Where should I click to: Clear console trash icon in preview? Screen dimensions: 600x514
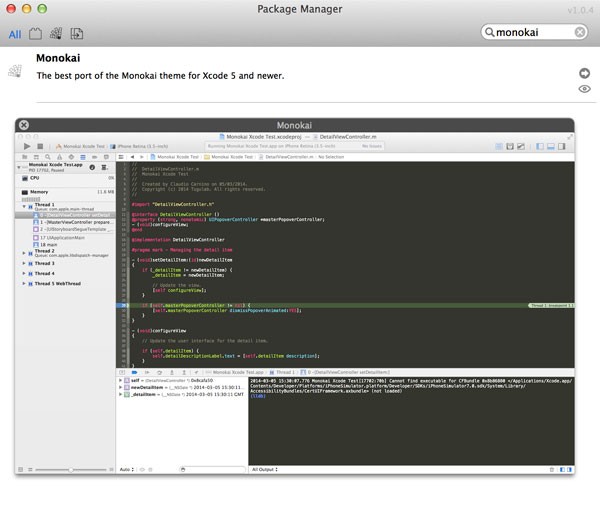pyautogui.click(x=551, y=469)
